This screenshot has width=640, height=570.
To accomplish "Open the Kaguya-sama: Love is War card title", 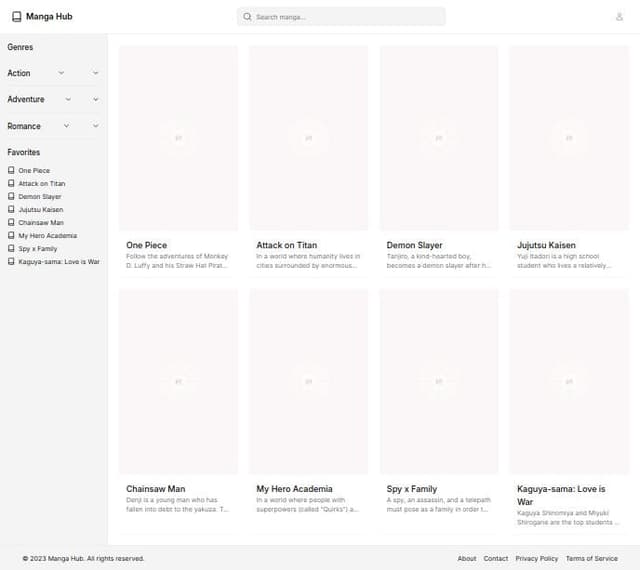I will tap(561, 495).
